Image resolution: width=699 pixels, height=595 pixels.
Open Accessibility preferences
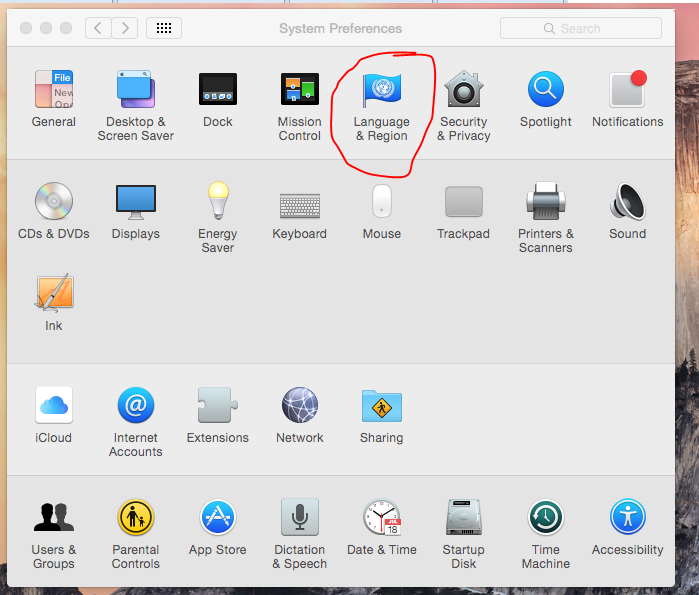628,517
